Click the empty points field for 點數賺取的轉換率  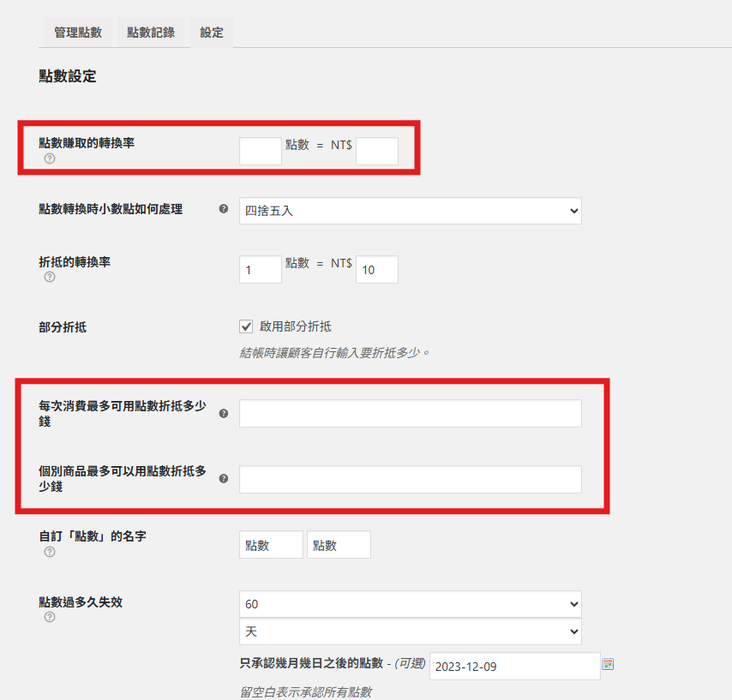(261, 151)
